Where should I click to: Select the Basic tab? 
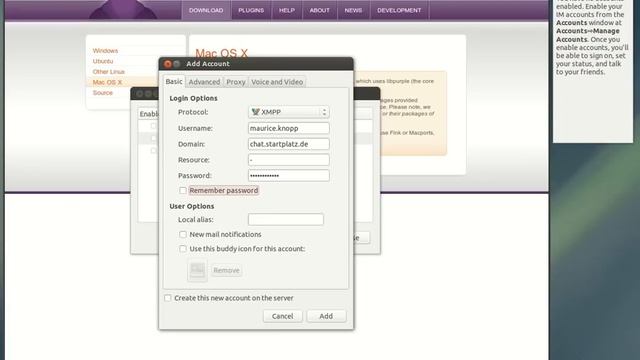click(x=174, y=81)
